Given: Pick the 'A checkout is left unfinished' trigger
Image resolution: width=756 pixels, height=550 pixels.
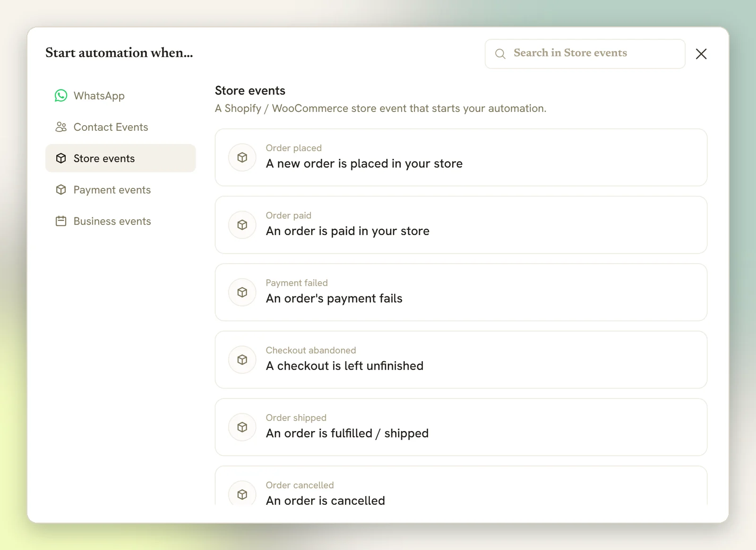Looking at the screenshot, I should [461, 360].
